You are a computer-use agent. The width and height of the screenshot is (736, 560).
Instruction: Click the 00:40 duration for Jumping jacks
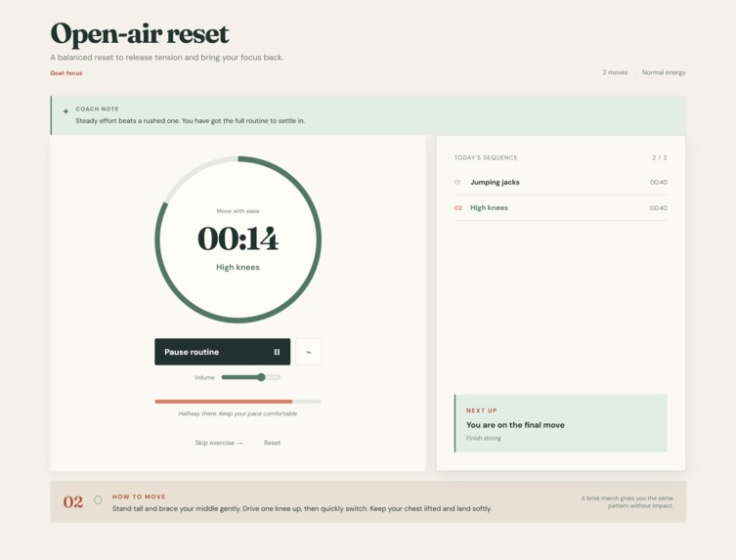point(659,182)
